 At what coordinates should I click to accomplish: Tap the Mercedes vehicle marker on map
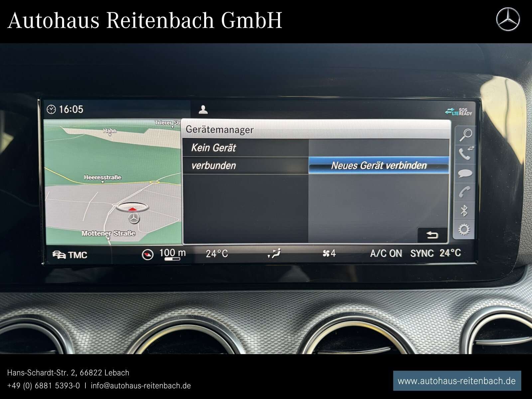click(x=134, y=218)
